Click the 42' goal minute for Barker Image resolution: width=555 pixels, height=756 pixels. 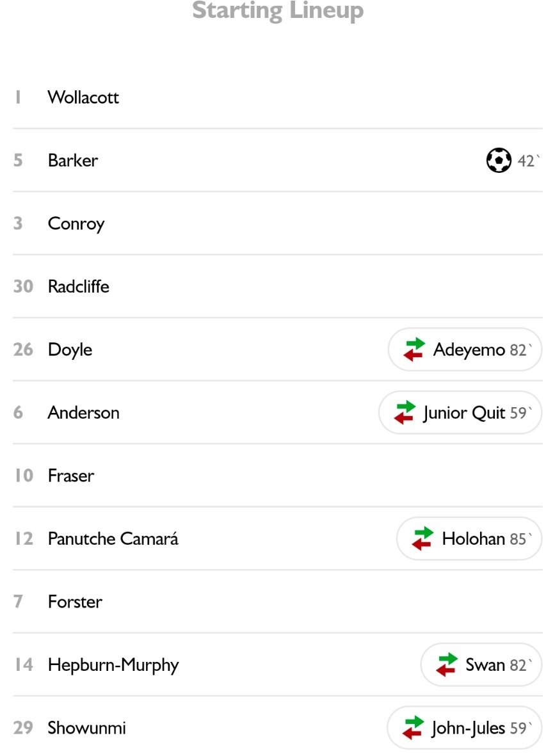(529, 161)
